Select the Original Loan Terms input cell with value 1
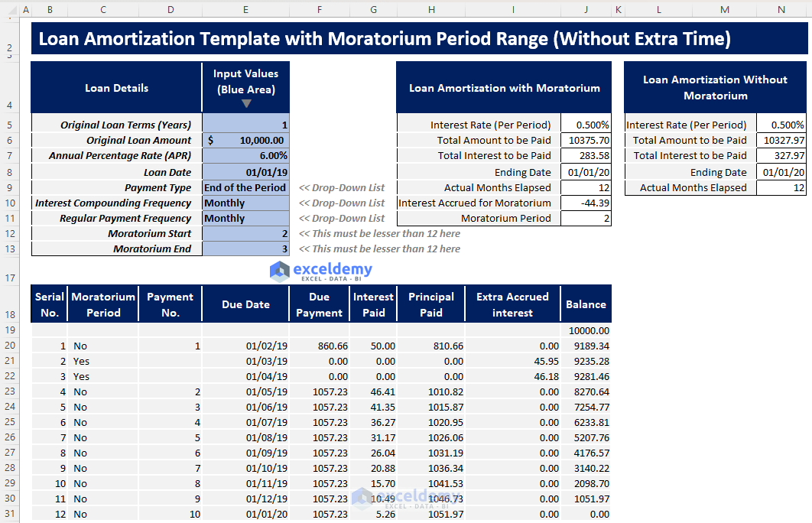This screenshot has height=523, width=812. click(245, 125)
